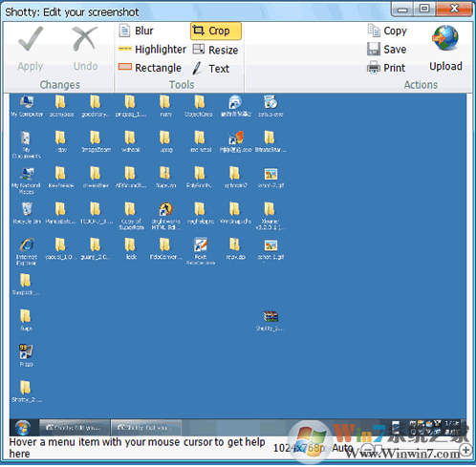Screen dimensions: 476x467
Task: Pick the Rectangle drawing tool
Action: (x=150, y=68)
